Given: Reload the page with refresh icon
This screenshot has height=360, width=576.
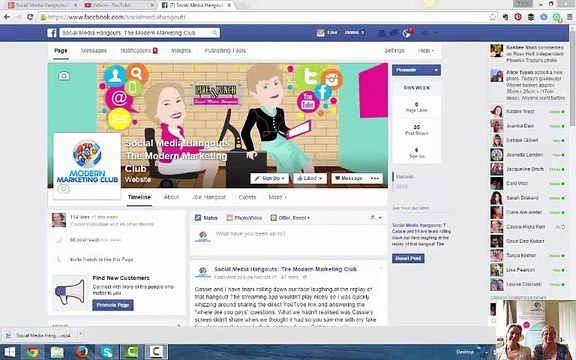Looking at the screenshot, I should click(30, 17).
